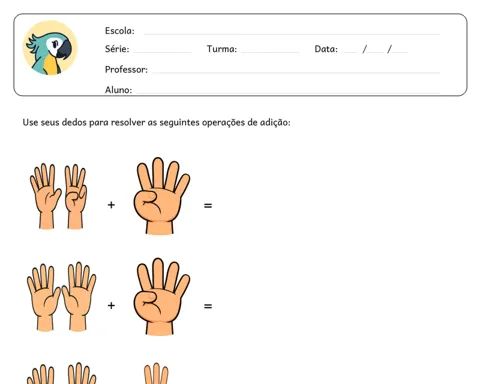The image size is (480, 384).
Task: Click the large four-finger hand in second row
Action: coord(161,296)
